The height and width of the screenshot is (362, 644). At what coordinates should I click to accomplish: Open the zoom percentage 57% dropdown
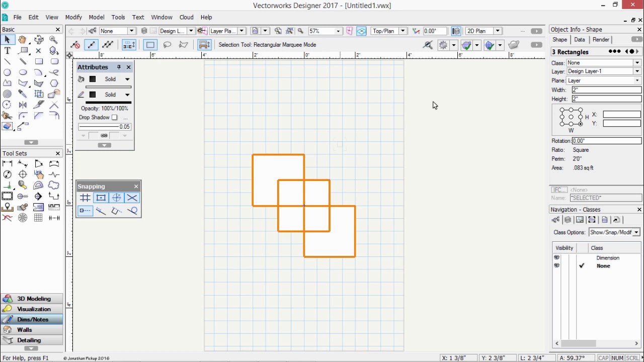(325, 31)
